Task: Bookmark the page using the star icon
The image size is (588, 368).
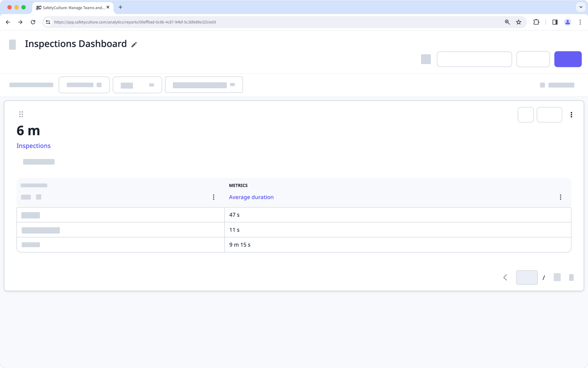Action: (519, 22)
